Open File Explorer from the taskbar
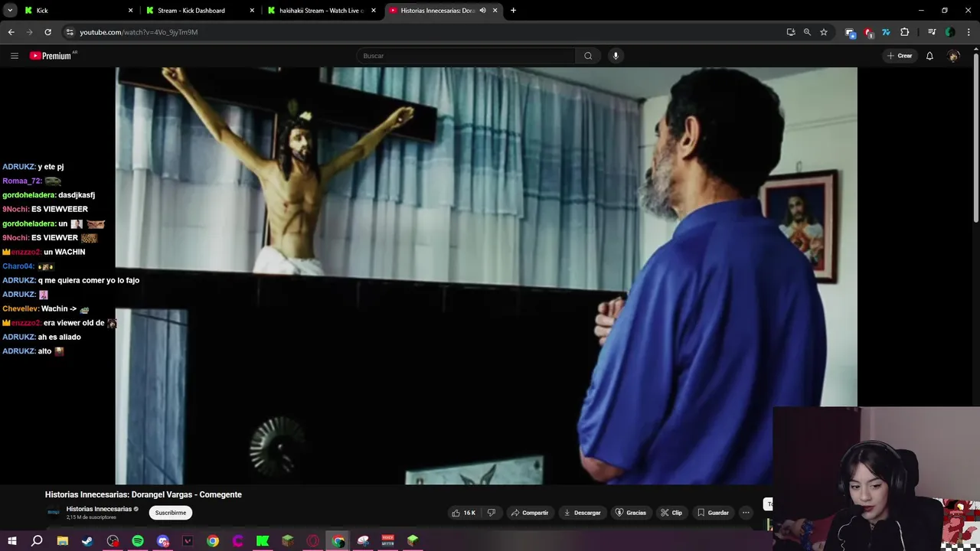This screenshot has height=551, width=980. (63, 541)
